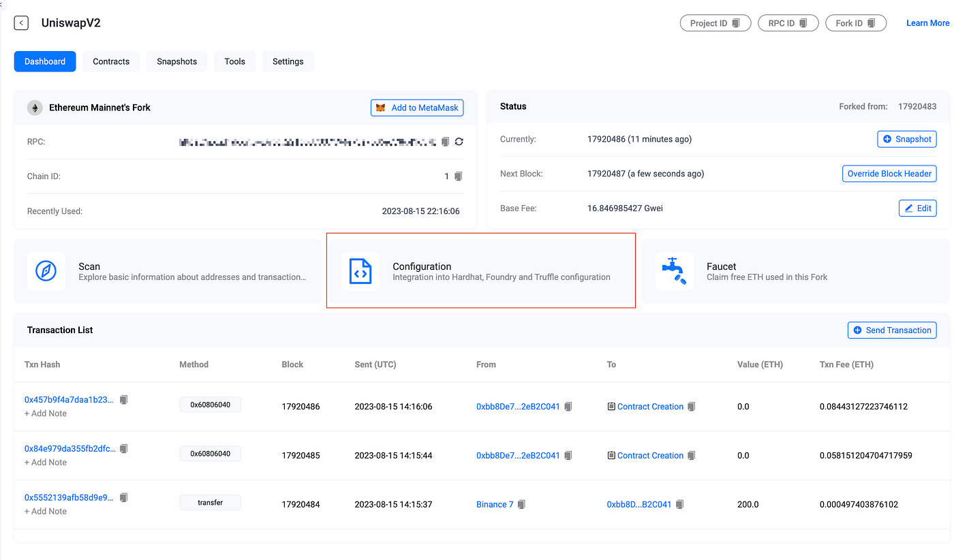Click the Txn Hash column header
The height and width of the screenshot is (560, 954).
pos(42,364)
